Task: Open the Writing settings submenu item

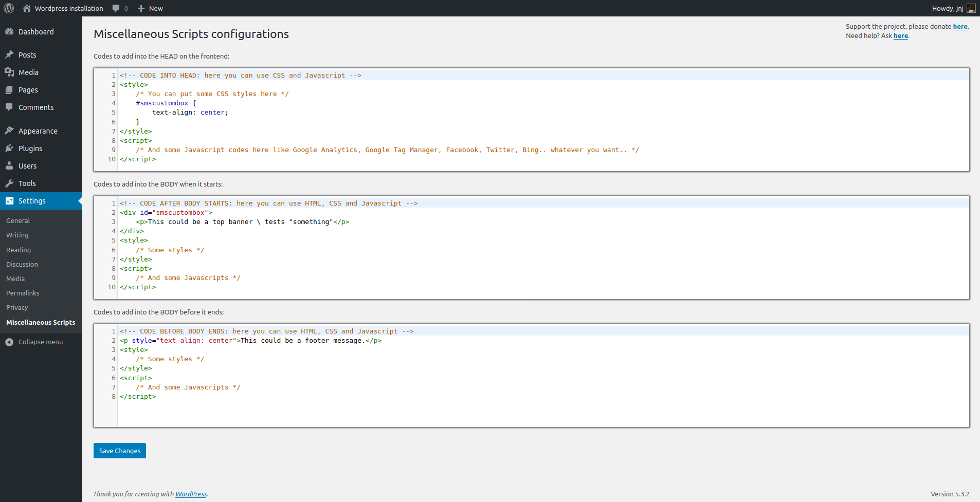Action: (x=17, y=235)
